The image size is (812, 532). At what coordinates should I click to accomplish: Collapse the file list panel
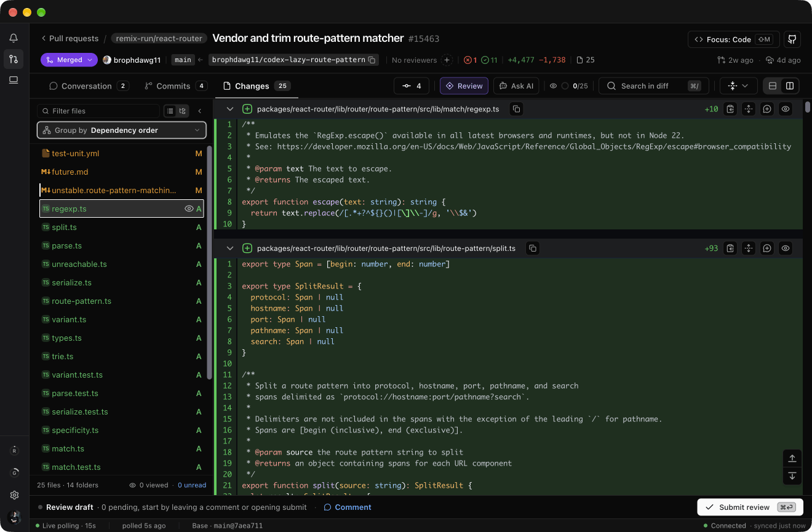[200, 111]
